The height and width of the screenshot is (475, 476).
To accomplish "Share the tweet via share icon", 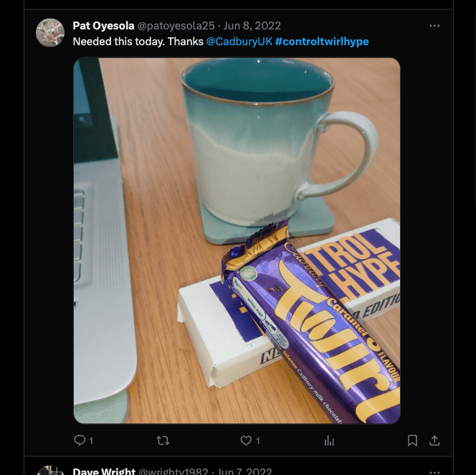I will (x=434, y=440).
